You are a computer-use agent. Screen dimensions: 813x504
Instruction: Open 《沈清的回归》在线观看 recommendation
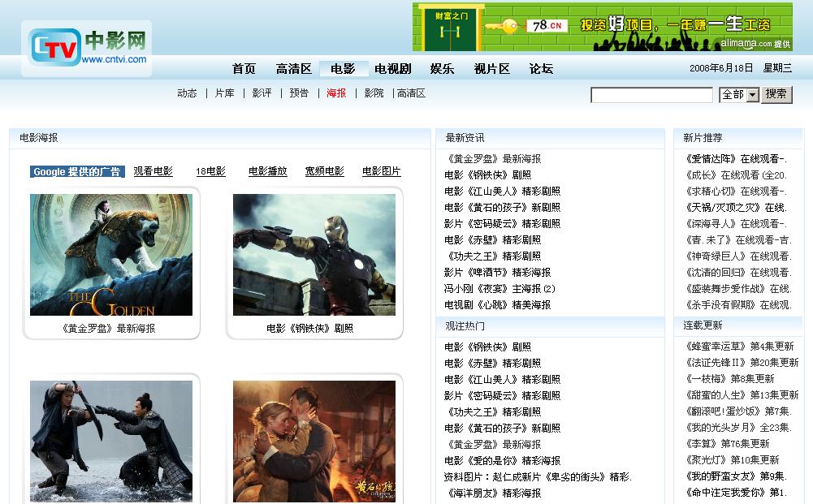click(x=737, y=273)
